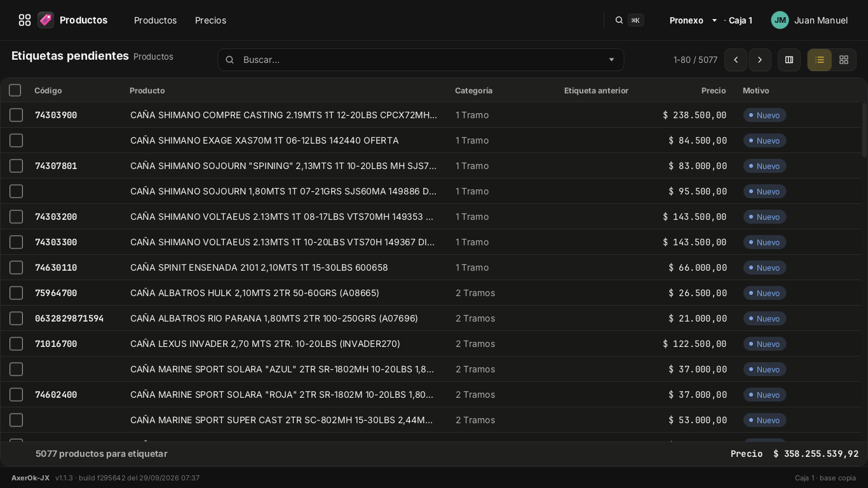Open the Productos menu in the navbar
Image resolution: width=868 pixels, height=488 pixels.
pyautogui.click(x=155, y=20)
